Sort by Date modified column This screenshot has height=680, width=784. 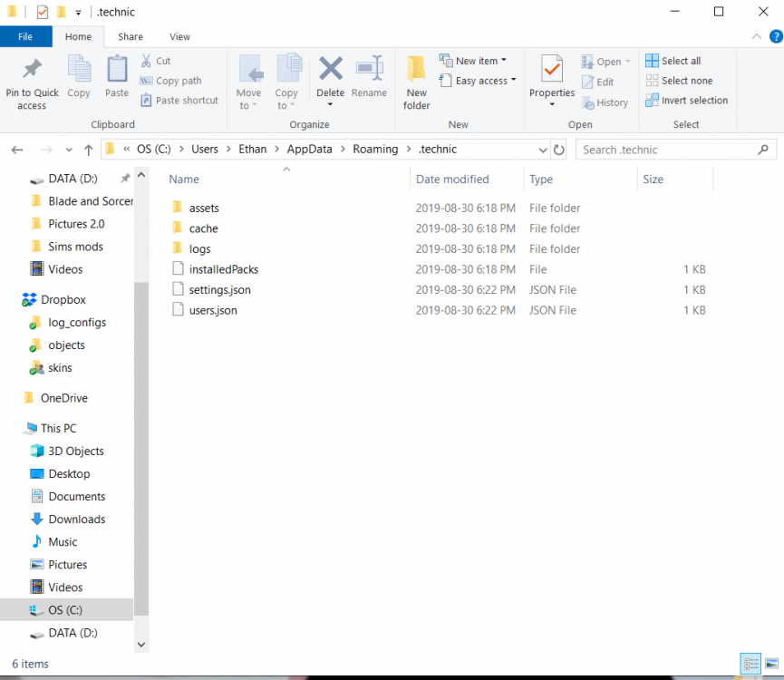[x=452, y=180]
